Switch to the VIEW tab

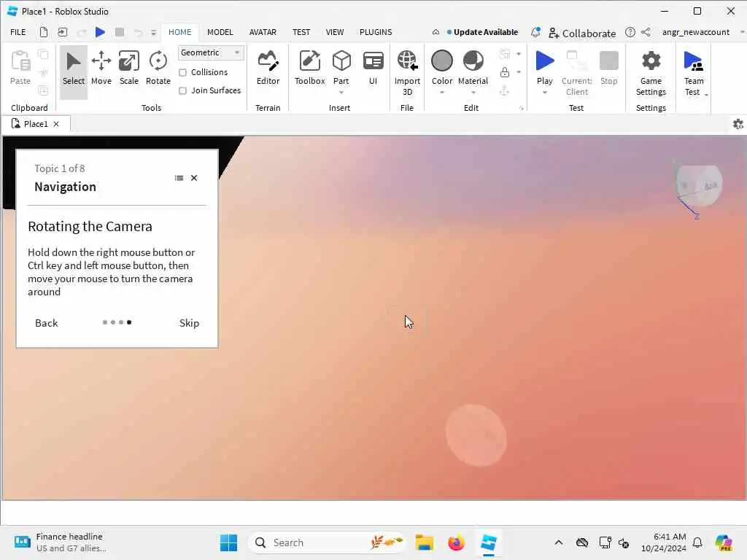click(334, 32)
